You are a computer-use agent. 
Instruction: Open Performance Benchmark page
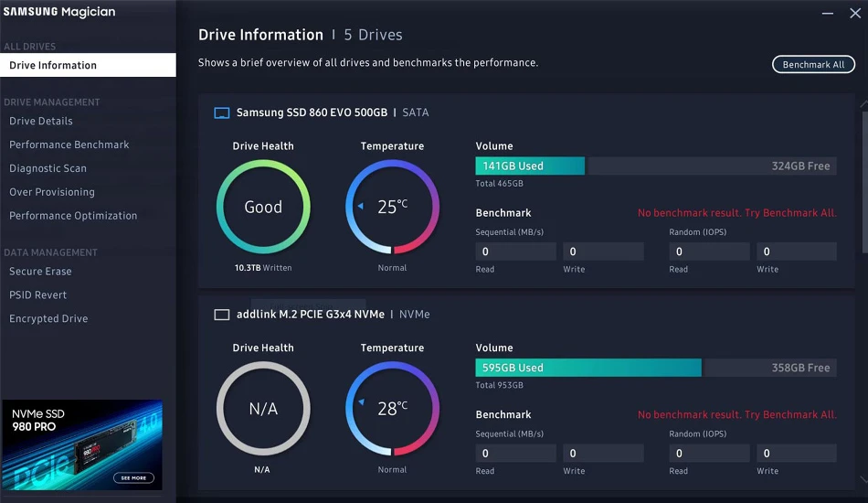[69, 144]
